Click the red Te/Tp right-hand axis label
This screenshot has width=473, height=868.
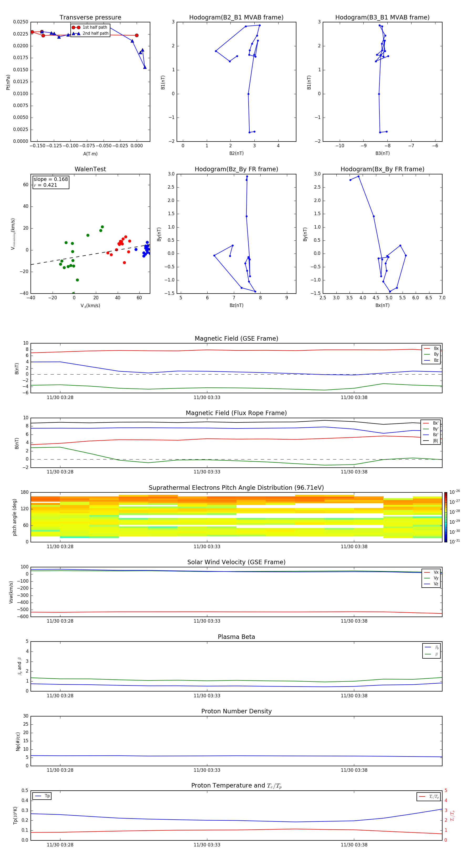(x=453, y=815)
